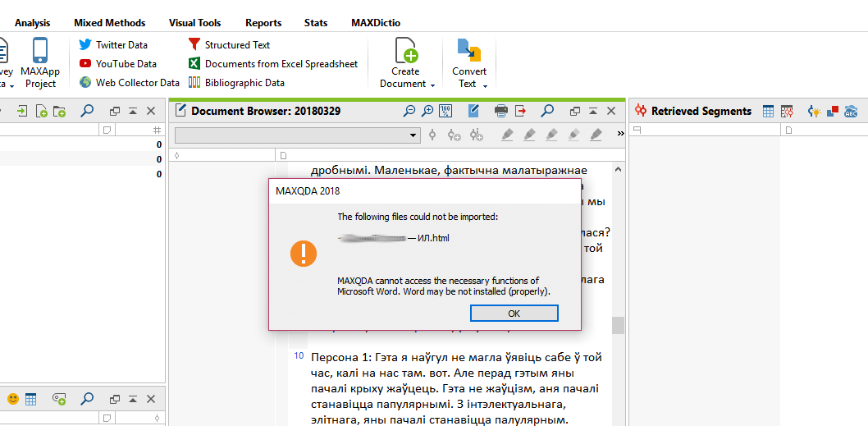This screenshot has width=868, height=426.
Task: Search in the Code System panel
Action: point(86,398)
